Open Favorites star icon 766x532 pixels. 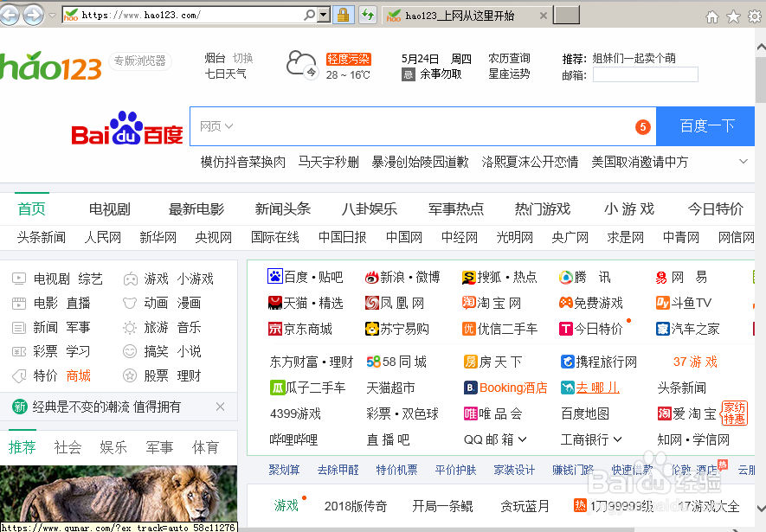[x=733, y=17]
